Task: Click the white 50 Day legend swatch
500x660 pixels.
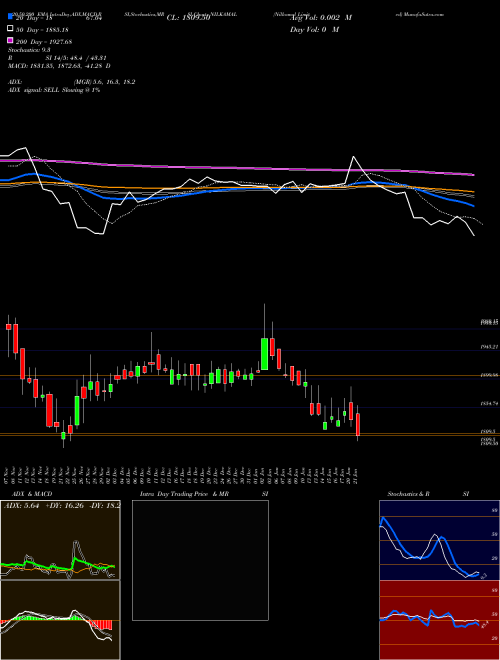Action: [10, 29]
